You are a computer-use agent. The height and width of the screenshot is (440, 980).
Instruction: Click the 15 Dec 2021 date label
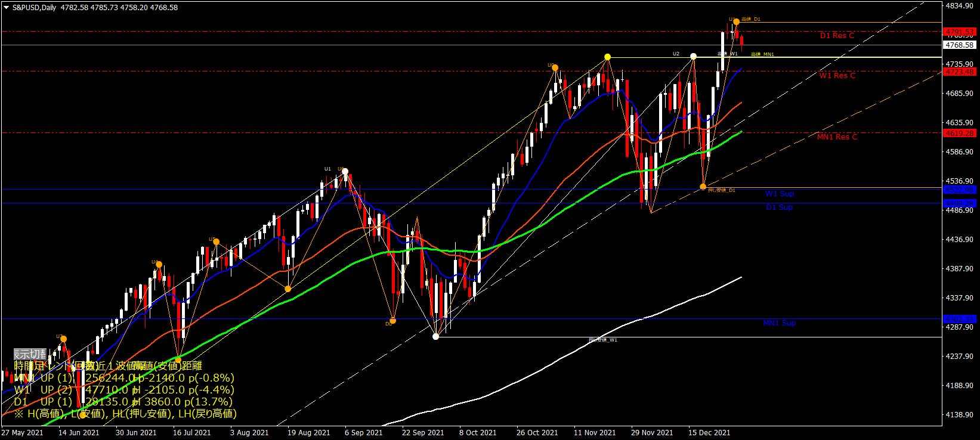coord(709,433)
